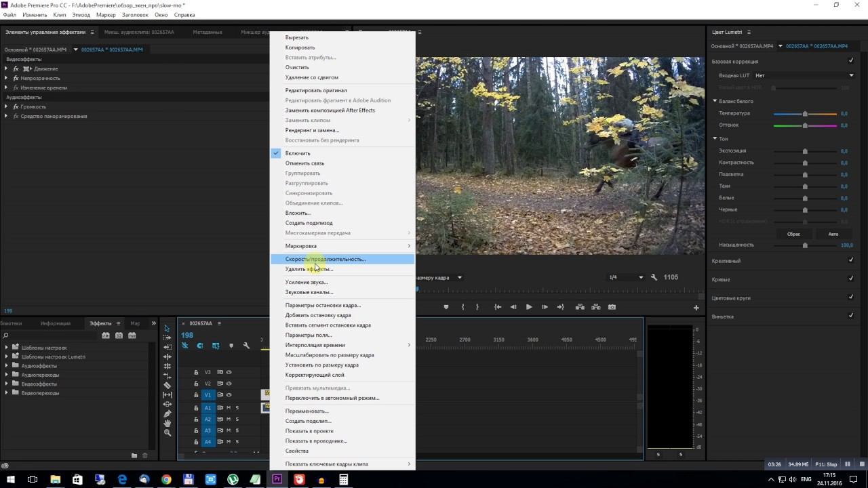The width and height of the screenshot is (868, 488).
Task: Open Input LUT dropdown
Action: (x=804, y=75)
